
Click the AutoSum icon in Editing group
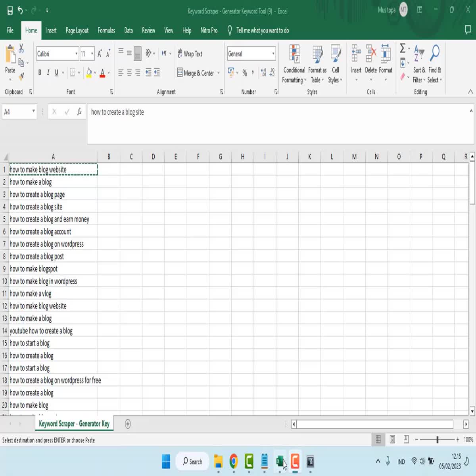pos(402,49)
